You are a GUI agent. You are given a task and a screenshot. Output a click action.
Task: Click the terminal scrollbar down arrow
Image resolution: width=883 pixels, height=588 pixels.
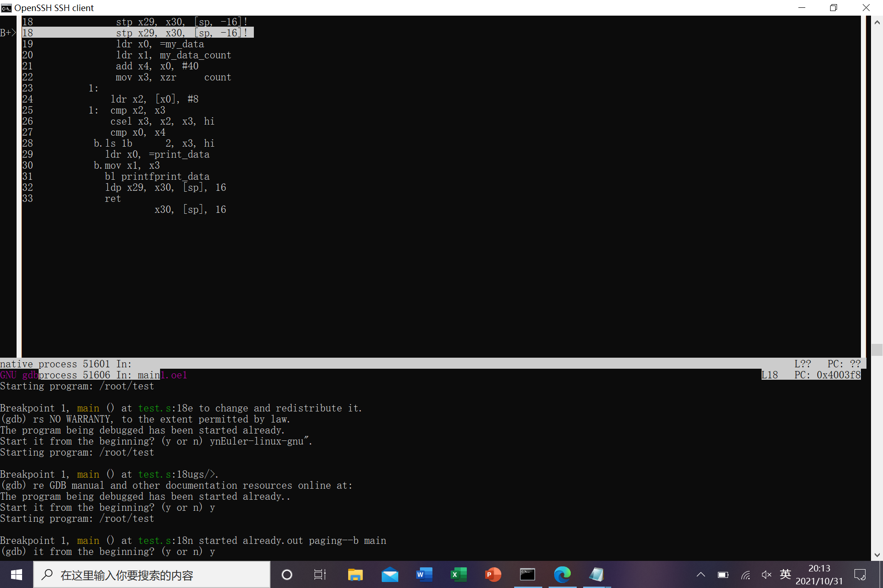coord(877,555)
